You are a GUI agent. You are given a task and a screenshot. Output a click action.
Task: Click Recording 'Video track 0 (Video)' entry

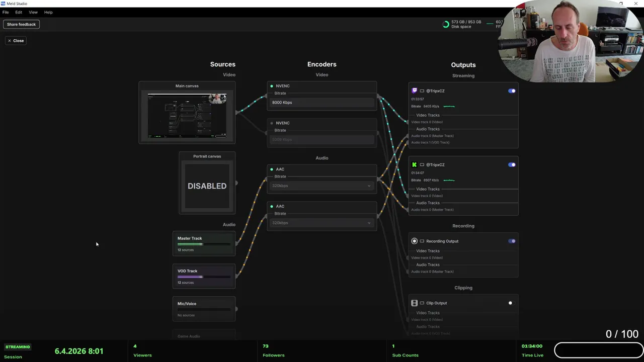(x=427, y=258)
